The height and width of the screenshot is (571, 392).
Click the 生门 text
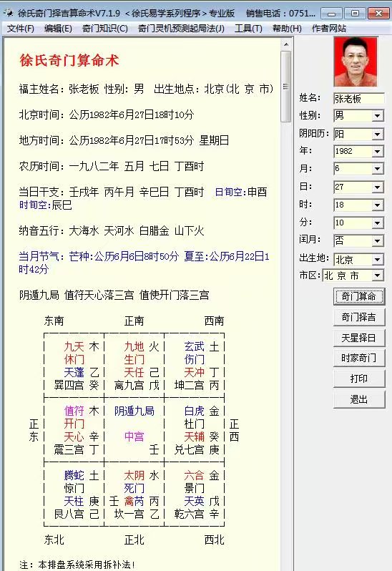pyautogui.click(x=134, y=359)
